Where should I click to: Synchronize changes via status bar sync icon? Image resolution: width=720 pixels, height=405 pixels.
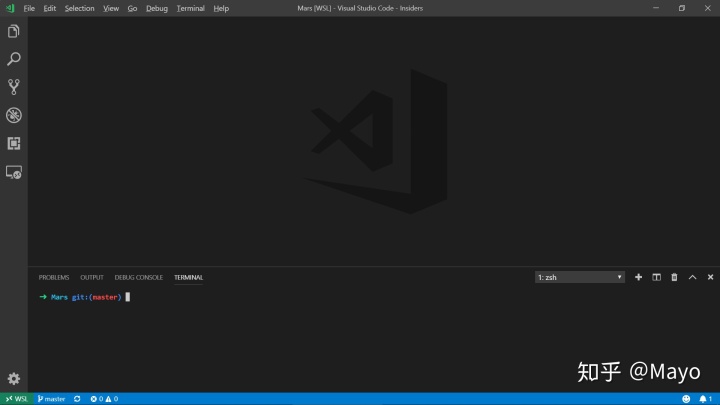(77, 399)
